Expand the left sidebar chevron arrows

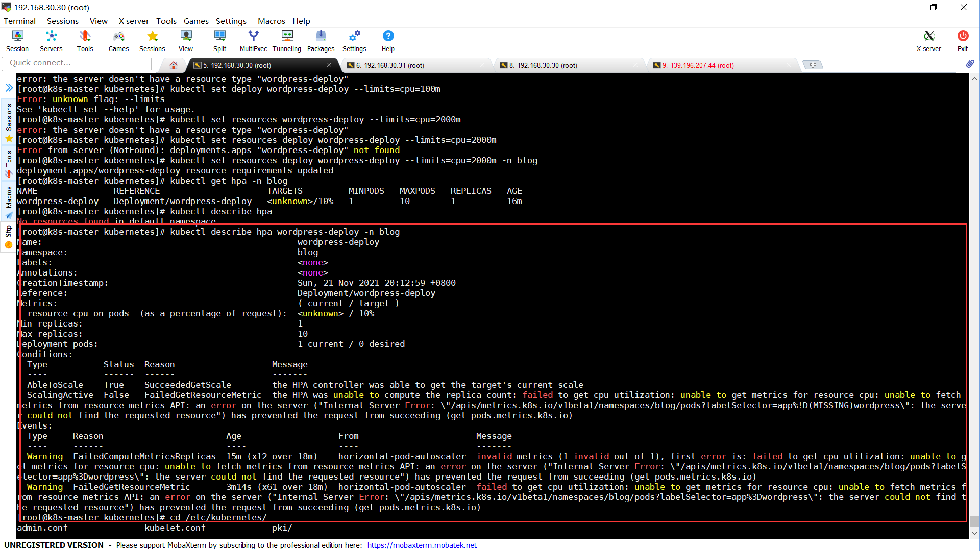9,88
